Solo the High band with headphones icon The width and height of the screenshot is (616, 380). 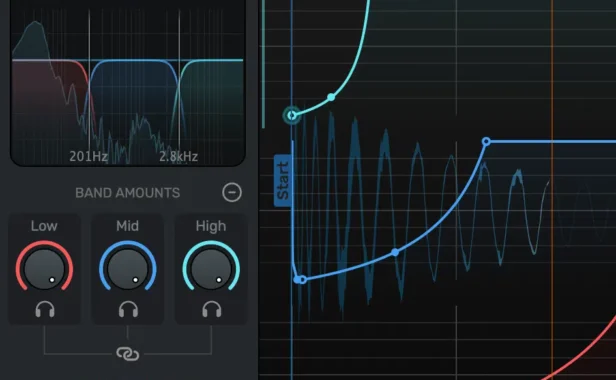point(212,309)
